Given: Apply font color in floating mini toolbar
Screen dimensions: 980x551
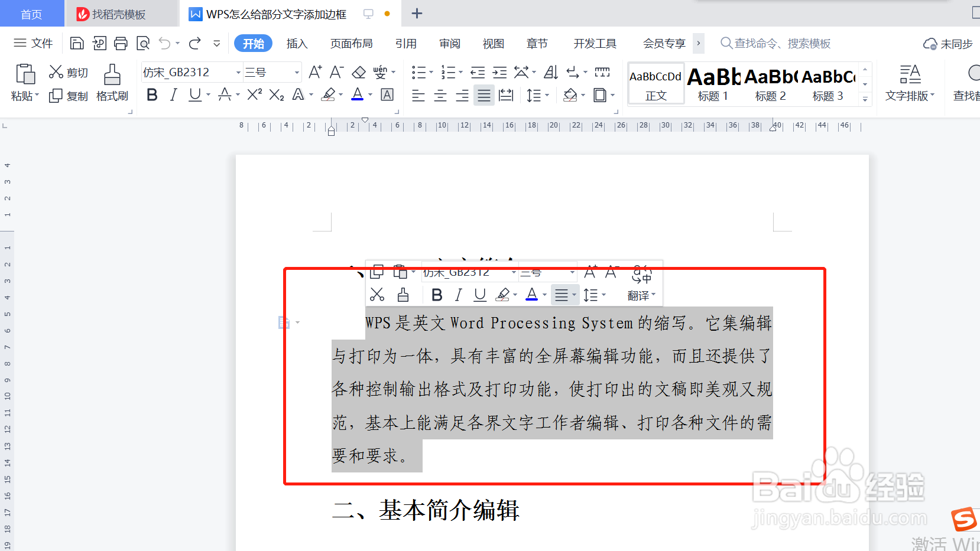Looking at the screenshot, I should (x=532, y=295).
